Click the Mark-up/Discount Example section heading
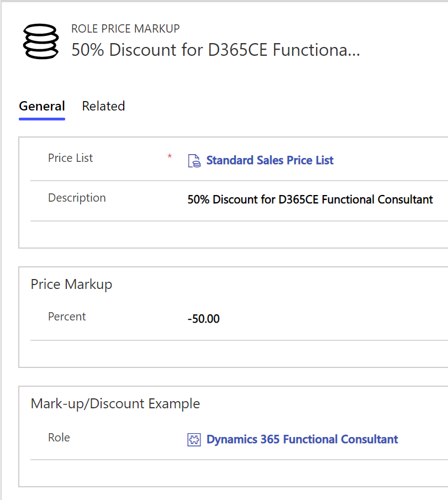The height and width of the screenshot is (500, 448). click(x=115, y=404)
